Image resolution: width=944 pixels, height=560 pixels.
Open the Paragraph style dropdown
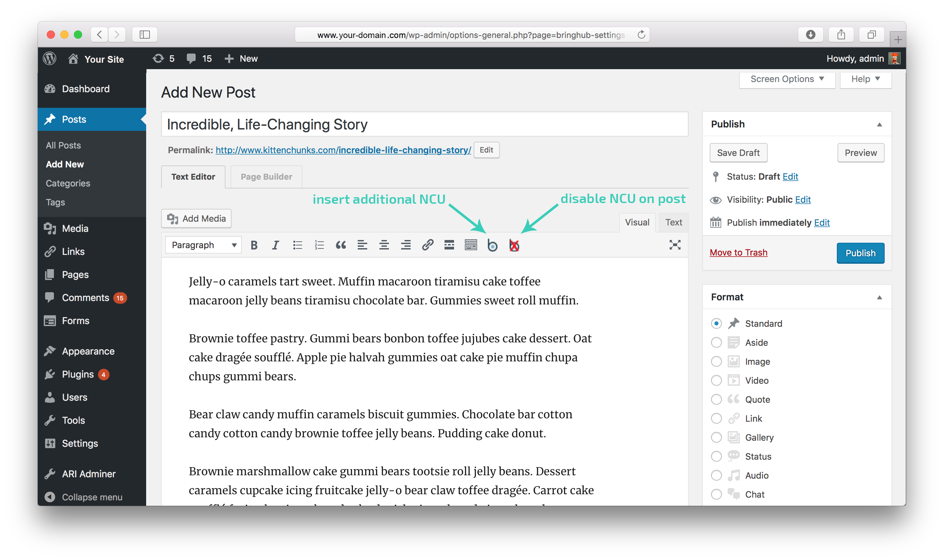(203, 245)
